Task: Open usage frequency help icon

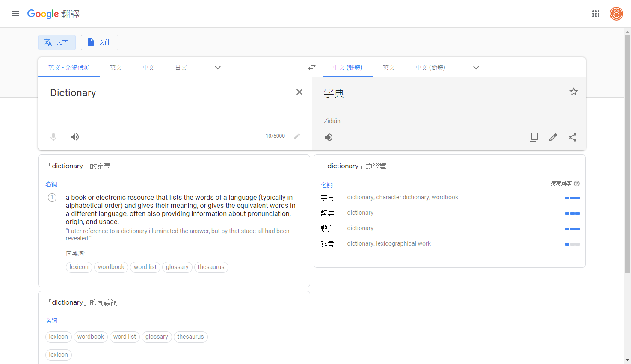Action: click(x=577, y=183)
